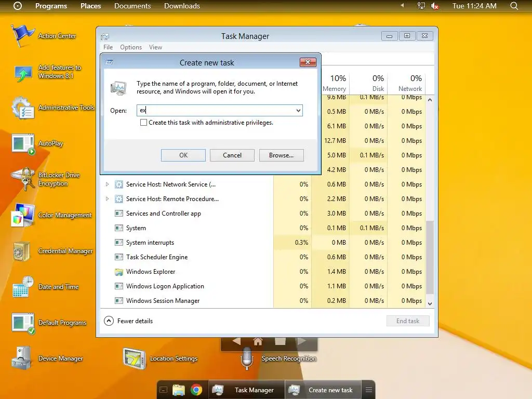Click the End task button
Screen dimensions: 532x399
click(x=408, y=321)
